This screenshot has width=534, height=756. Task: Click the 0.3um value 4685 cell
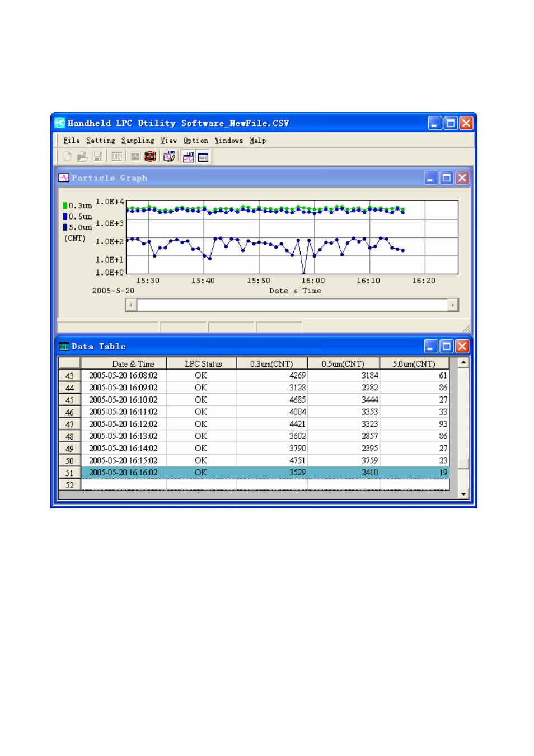tap(272, 400)
